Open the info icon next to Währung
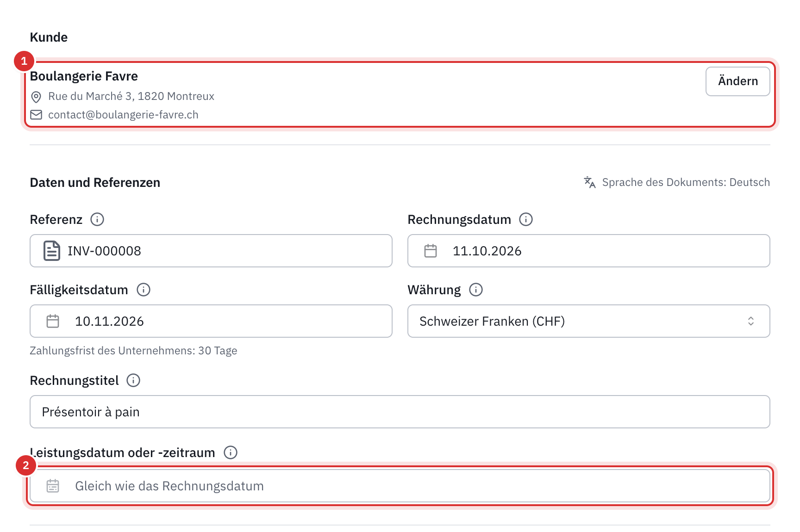This screenshot has height=532, width=800. coord(476,290)
